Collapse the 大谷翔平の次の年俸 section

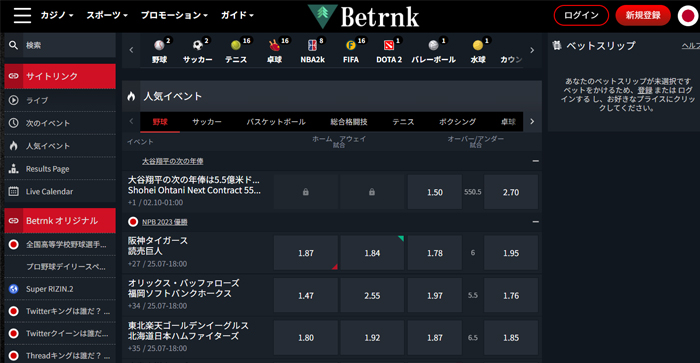click(x=535, y=161)
